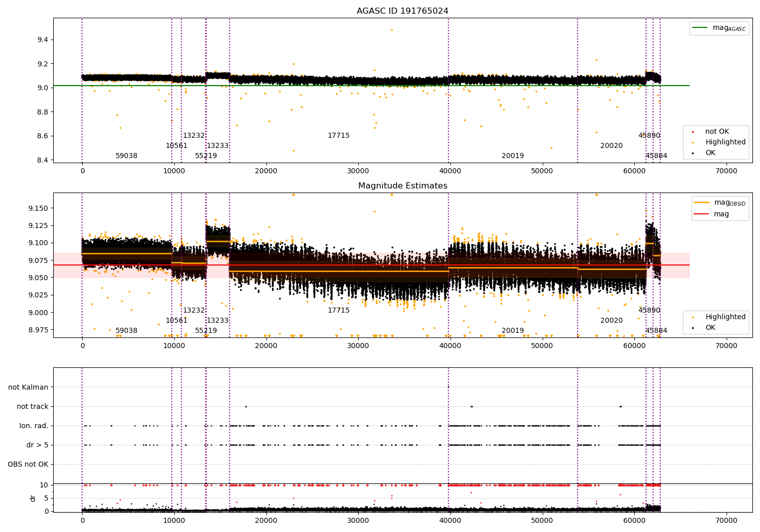Image resolution: width=760 pixels, height=532 pixels.
Task: Click obsid label 20019 in the top plot
Action: 513,156
